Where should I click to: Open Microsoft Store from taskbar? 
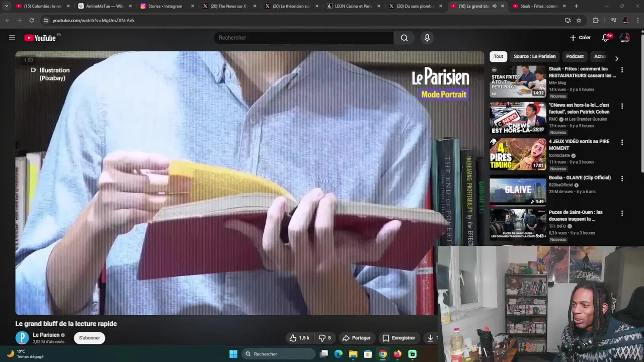[x=368, y=354]
